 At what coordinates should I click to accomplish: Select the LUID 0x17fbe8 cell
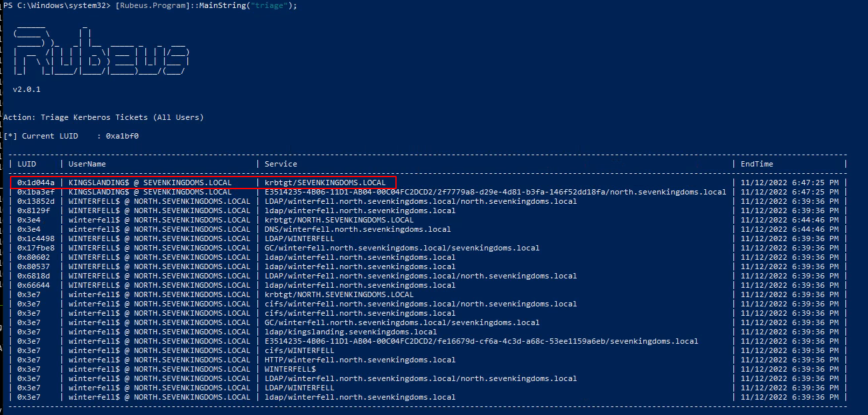pyautogui.click(x=36, y=248)
